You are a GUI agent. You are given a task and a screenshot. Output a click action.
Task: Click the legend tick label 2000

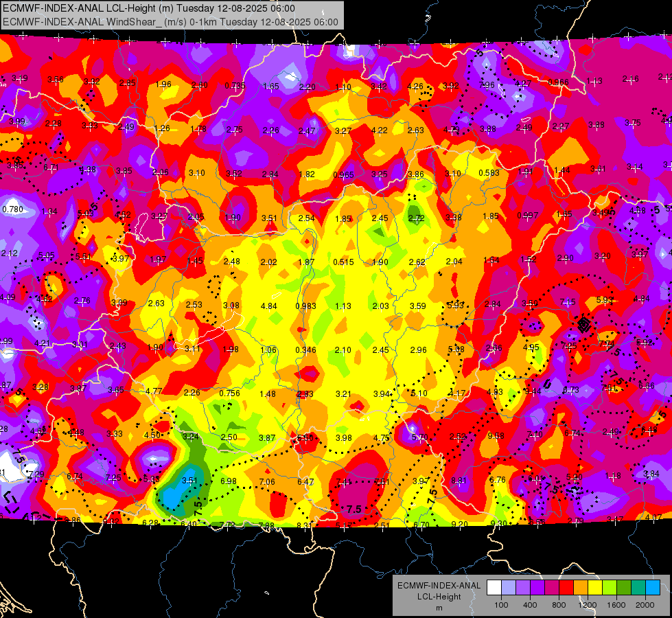[x=645, y=605]
